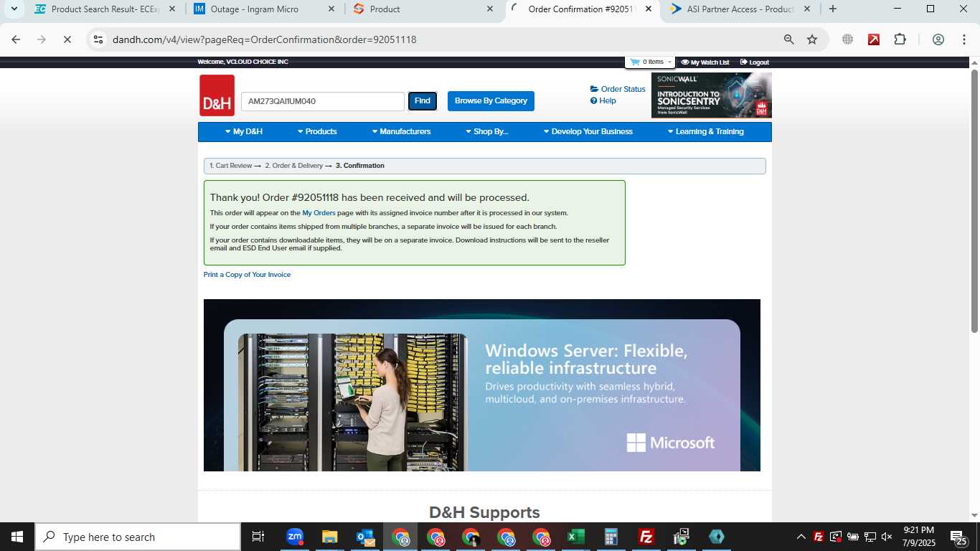Open the tab search dropdown arrow
The image size is (980, 551).
14,9
